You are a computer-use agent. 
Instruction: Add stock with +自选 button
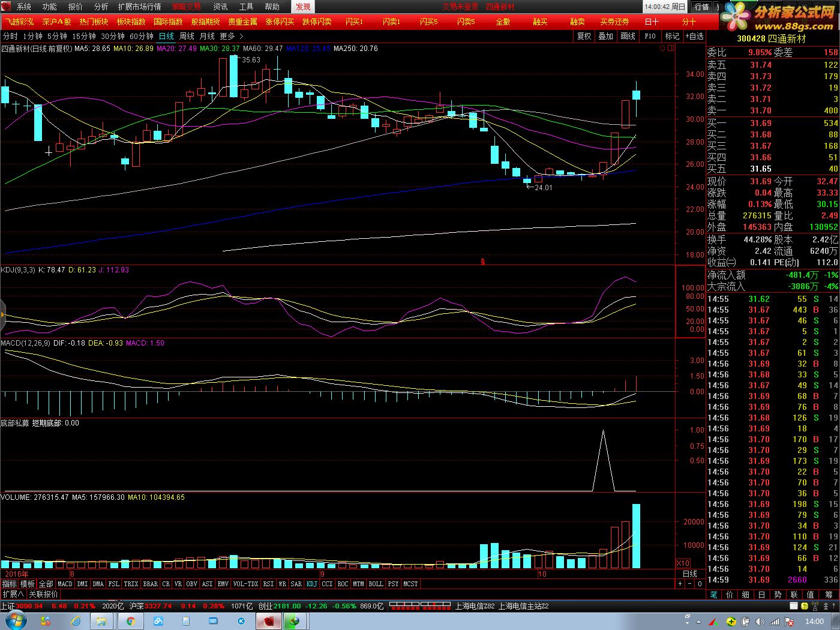[x=694, y=36]
